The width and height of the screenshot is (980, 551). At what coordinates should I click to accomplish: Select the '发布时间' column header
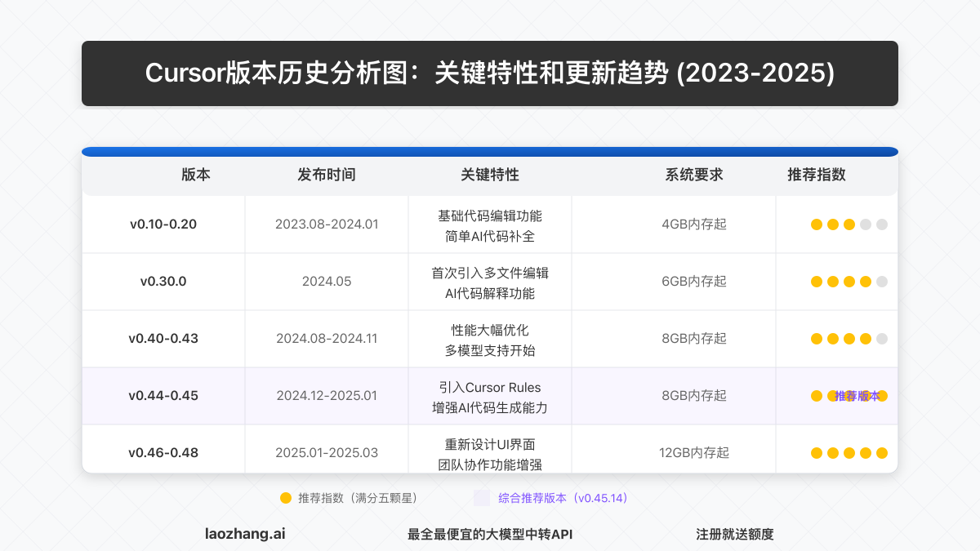click(327, 175)
